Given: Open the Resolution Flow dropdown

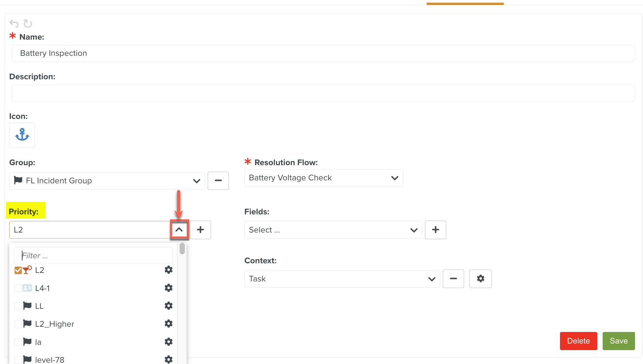Looking at the screenshot, I should pyautogui.click(x=395, y=178).
